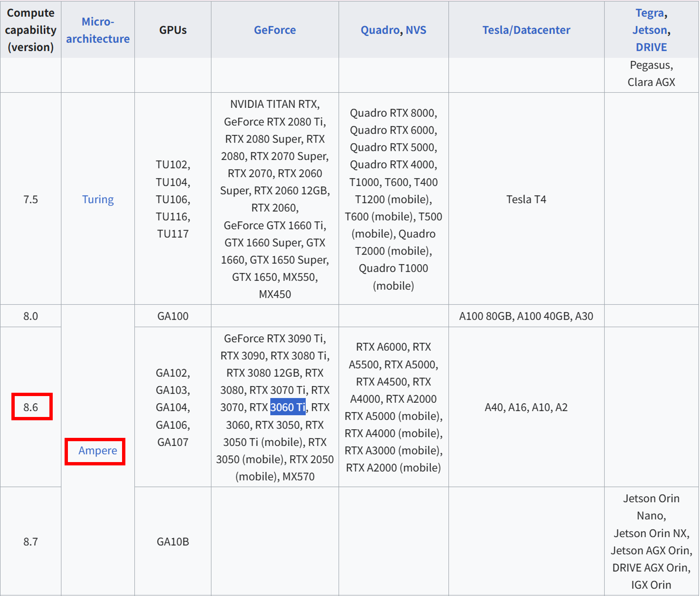Open the Jetson header link

coord(649,30)
